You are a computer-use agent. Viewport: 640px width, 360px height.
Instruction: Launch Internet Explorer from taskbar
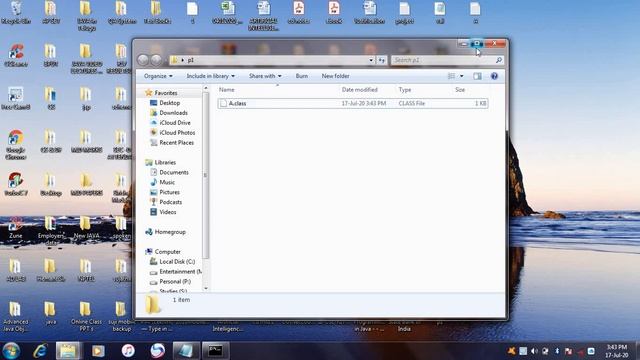[x=40, y=351]
